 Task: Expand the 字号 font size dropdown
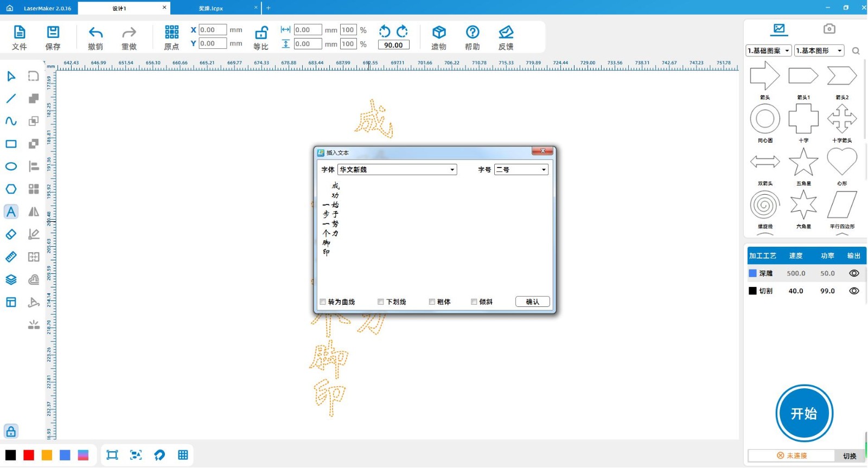[543, 170]
